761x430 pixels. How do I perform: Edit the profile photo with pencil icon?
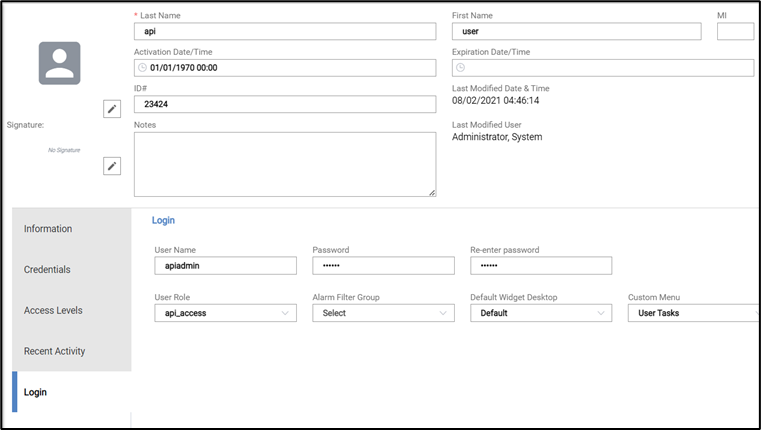pos(112,109)
